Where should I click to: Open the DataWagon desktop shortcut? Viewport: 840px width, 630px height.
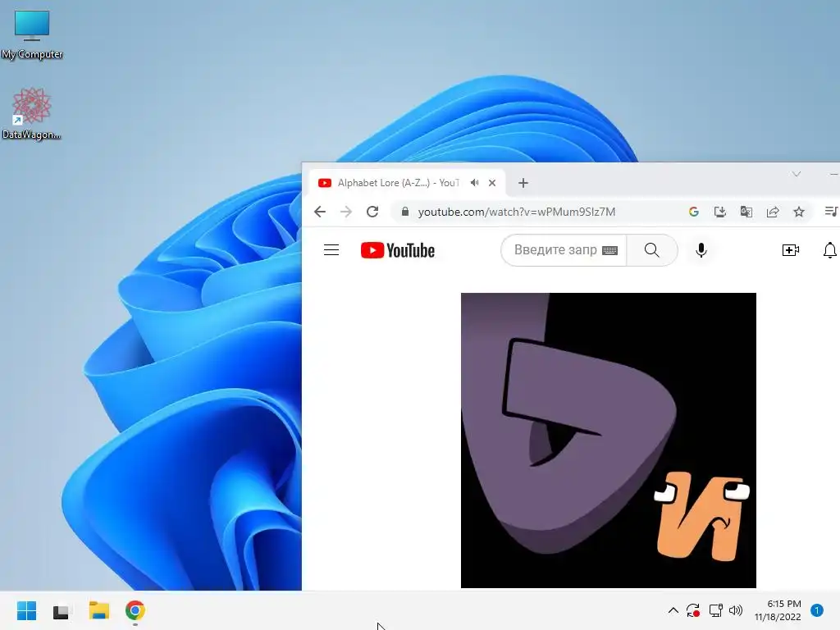click(x=31, y=113)
